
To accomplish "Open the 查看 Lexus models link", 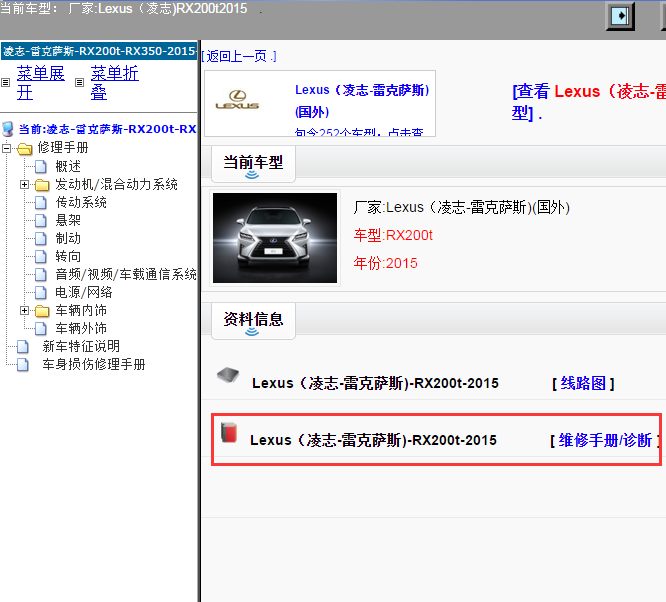I will coord(589,102).
